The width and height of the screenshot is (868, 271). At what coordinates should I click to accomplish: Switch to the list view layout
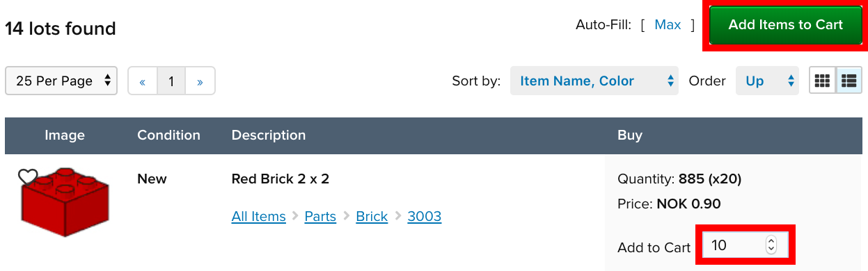point(849,81)
